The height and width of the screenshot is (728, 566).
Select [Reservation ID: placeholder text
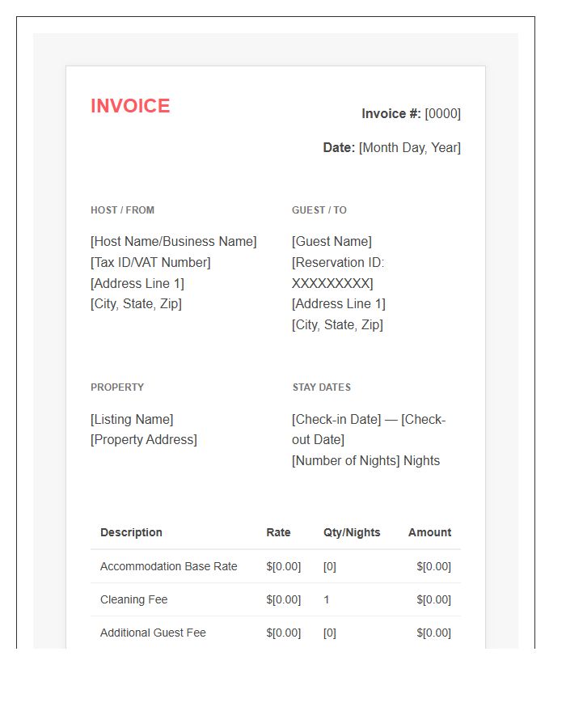(338, 262)
